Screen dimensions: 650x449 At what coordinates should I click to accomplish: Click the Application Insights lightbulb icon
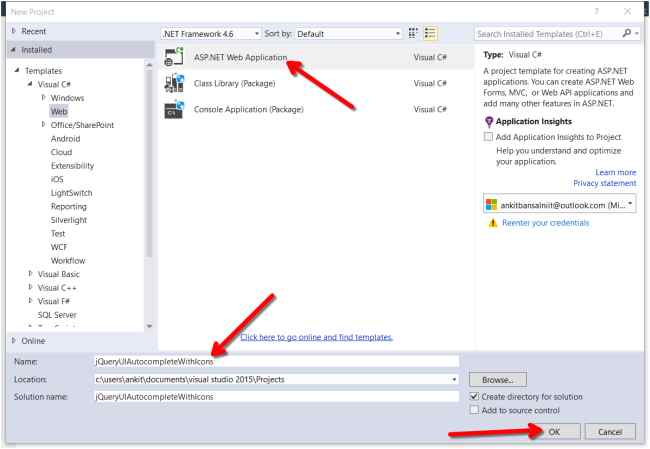(489, 121)
